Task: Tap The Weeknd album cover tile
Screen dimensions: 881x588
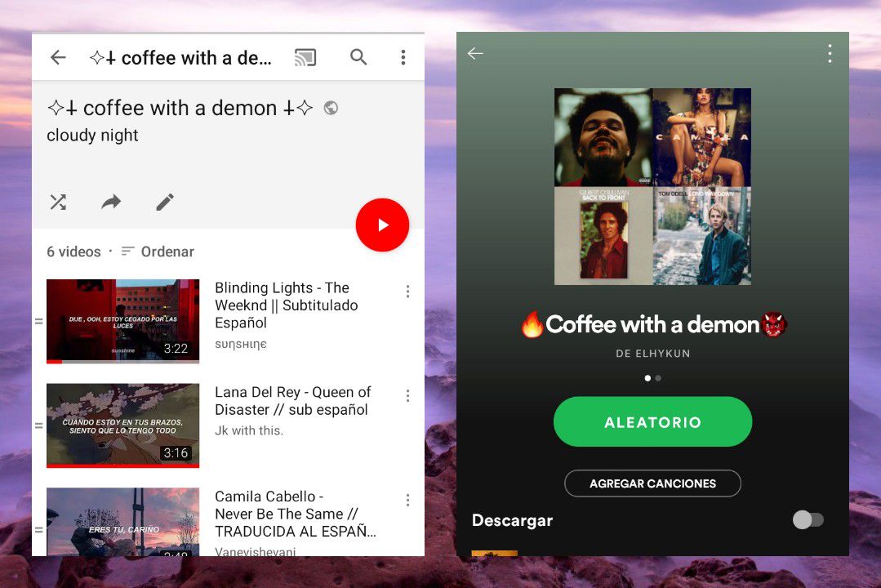Action: coord(603,137)
